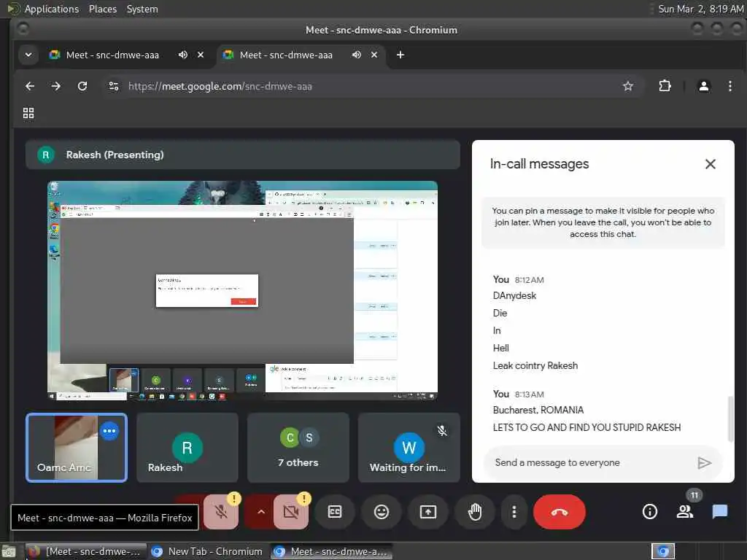Go forward in browser history
This screenshot has height=560, width=747.
[x=56, y=86]
